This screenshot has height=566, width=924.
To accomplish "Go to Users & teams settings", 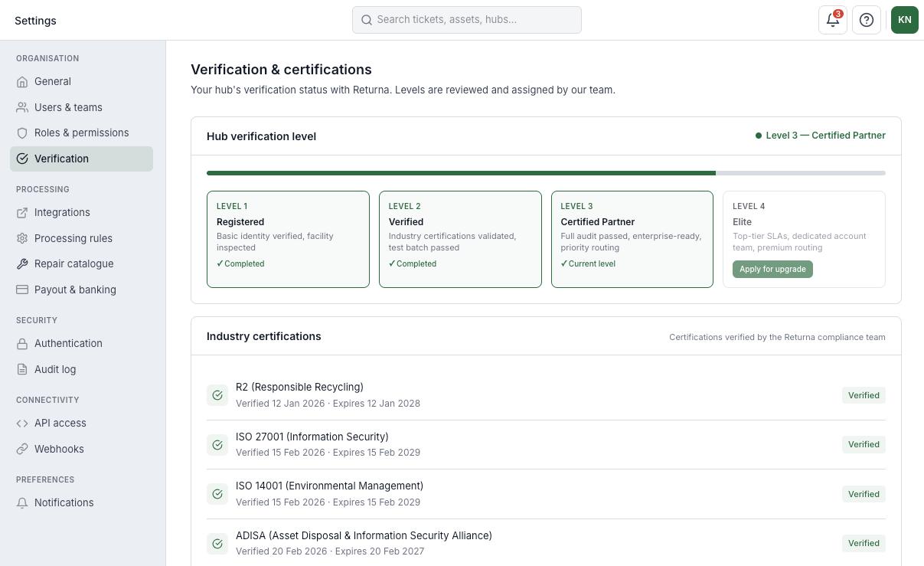I will (x=68, y=107).
